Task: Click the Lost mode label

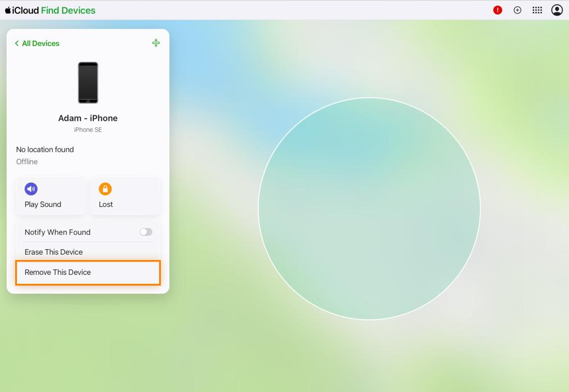Action: tap(106, 204)
